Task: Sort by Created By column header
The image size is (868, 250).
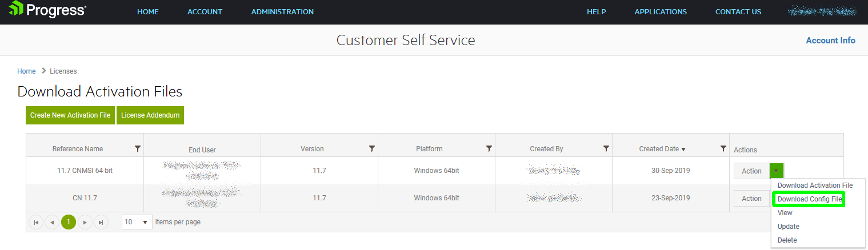Action: click(546, 149)
